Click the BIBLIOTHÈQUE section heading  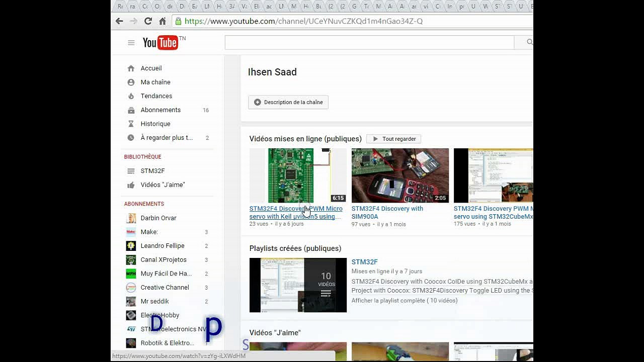tap(143, 157)
